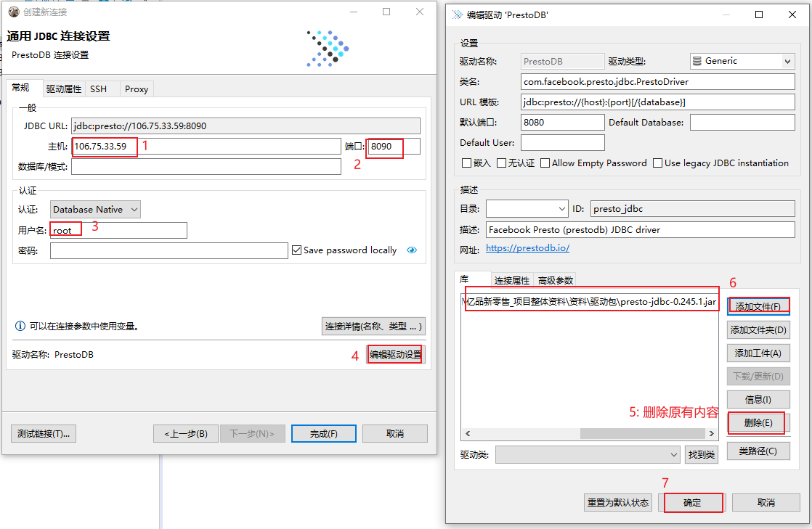Click the 信息(I) button
The height and width of the screenshot is (529, 812).
point(758,400)
